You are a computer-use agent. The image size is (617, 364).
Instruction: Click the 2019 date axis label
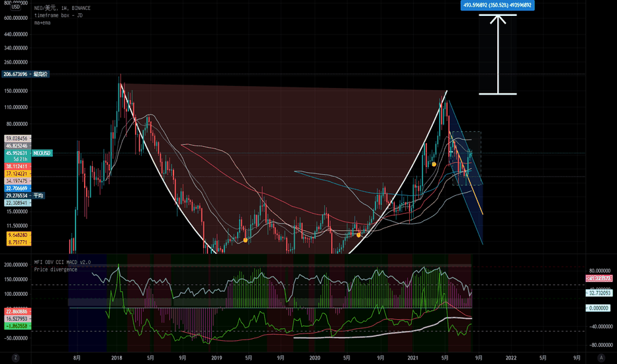coord(216,357)
